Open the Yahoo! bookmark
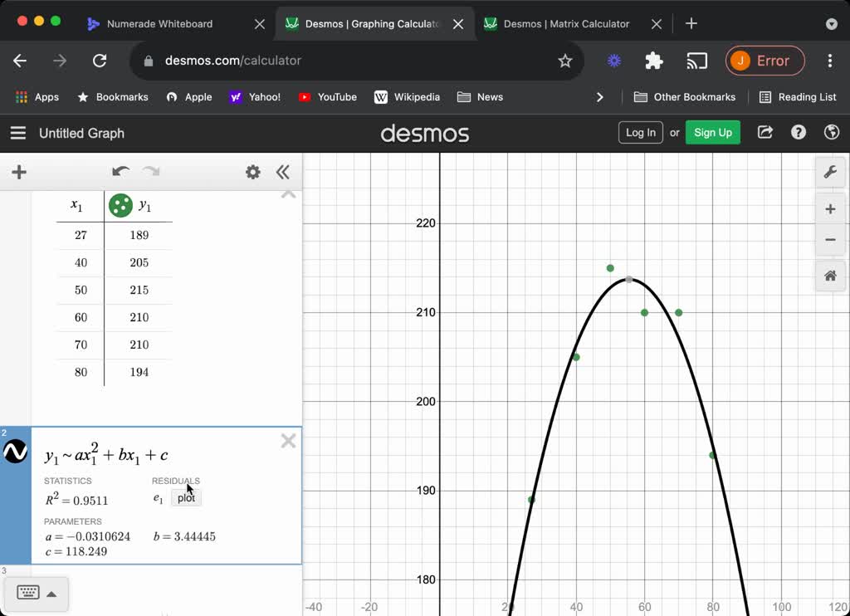Viewport: 850px width, 616px height. coord(255,97)
